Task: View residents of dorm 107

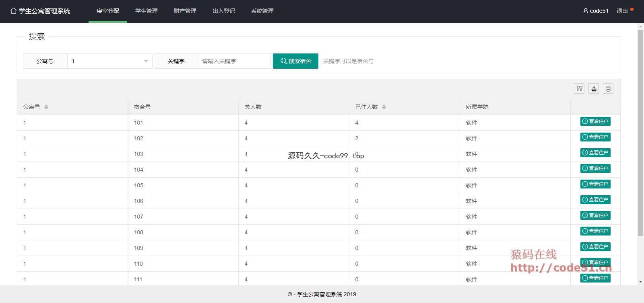Action: (595, 215)
